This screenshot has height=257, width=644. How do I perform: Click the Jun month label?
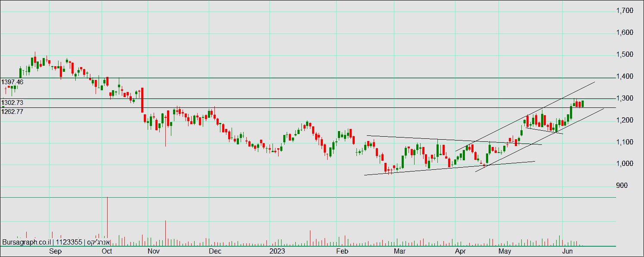tap(568, 251)
